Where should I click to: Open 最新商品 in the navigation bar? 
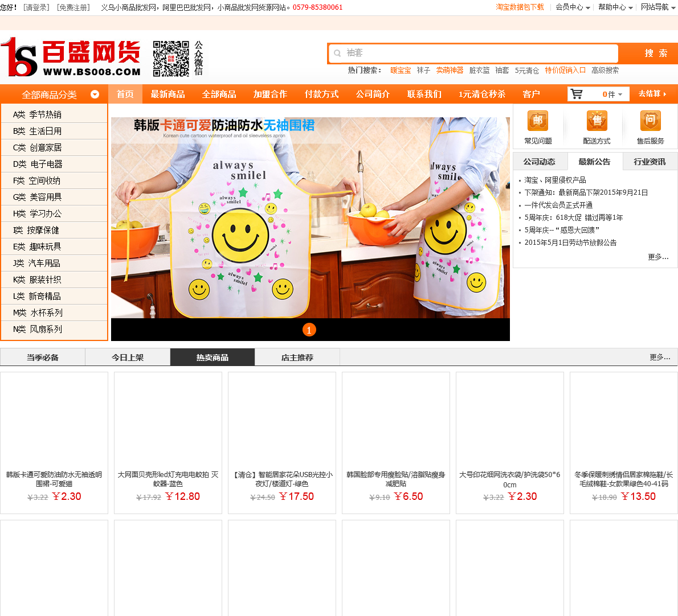coord(168,94)
